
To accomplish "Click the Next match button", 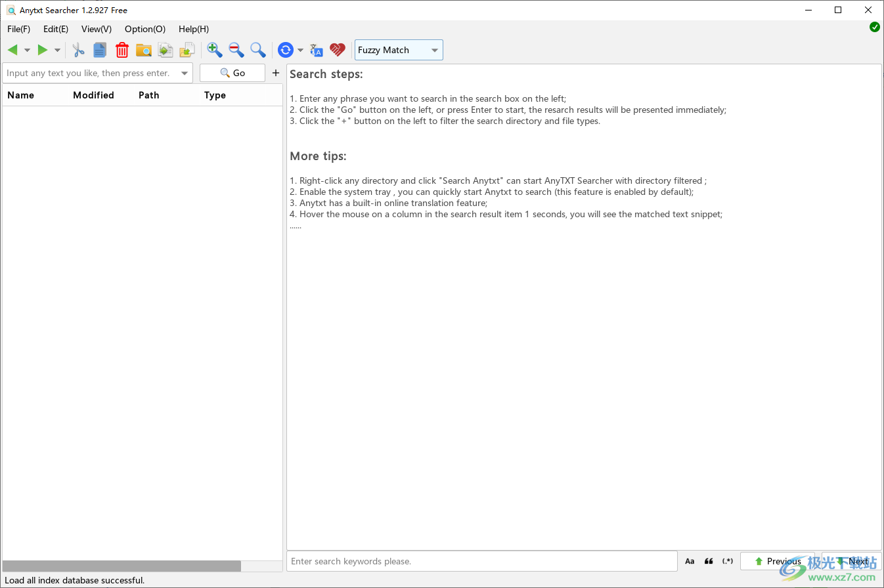I will [852, 561].
